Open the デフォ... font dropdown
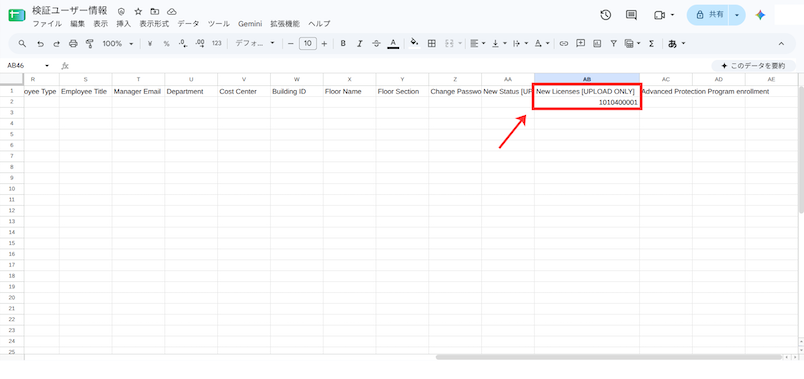Image resolution: width=804 pixels, height=379 pixels. (x=255, y=44)
